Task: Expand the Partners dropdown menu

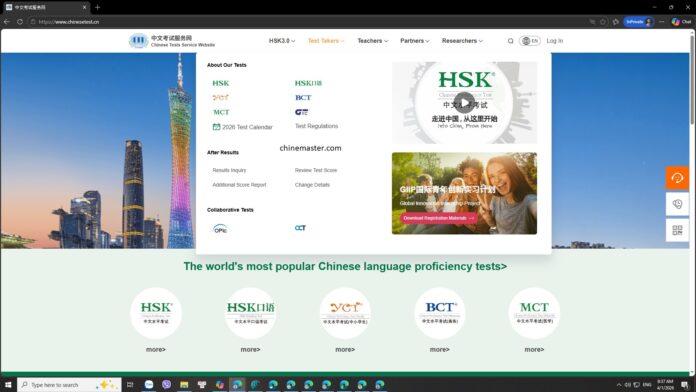Action: 415,41
